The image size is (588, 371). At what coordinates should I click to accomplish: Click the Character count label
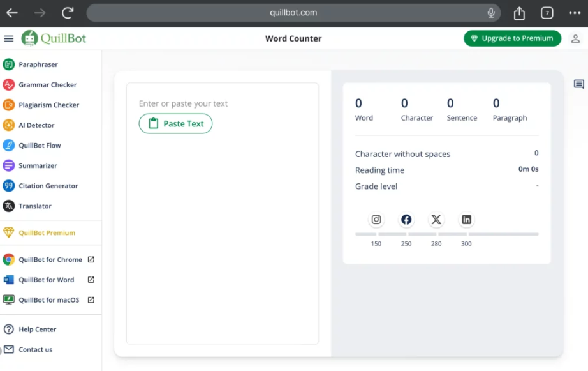tap(417, 118)
